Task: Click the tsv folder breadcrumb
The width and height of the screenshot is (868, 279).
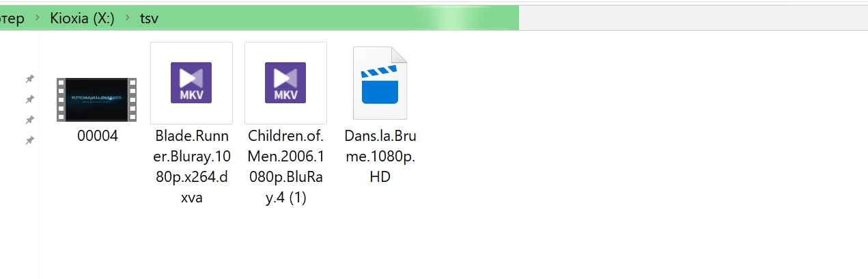Action: [x=149, y=18]
